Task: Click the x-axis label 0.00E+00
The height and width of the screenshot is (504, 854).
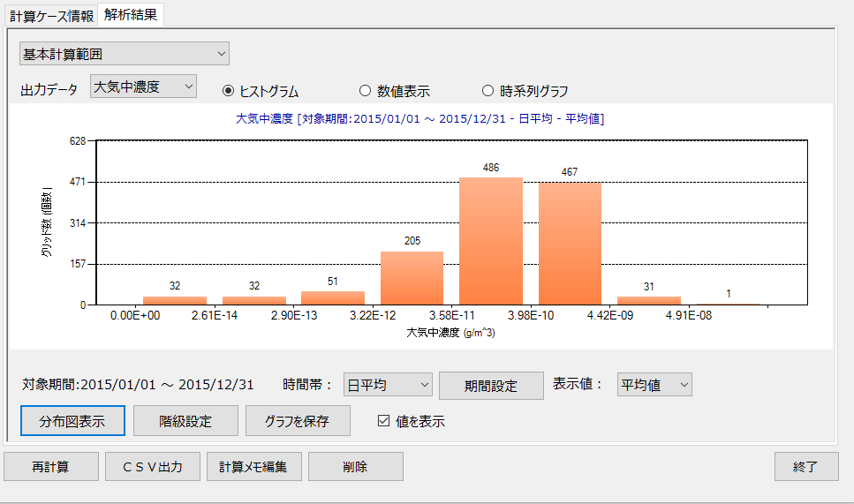Action: click(x=135, y=316)
